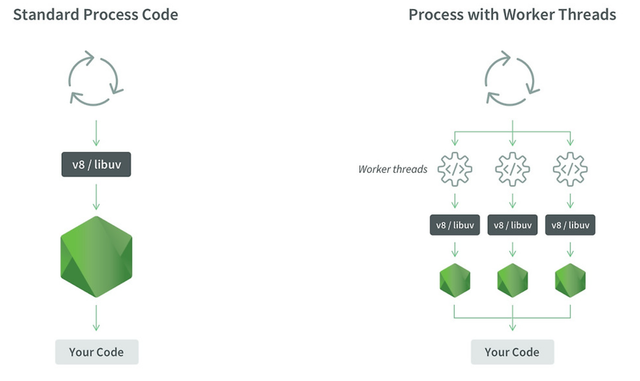Click the large v8 / libuv box on left

click(96, 165)
